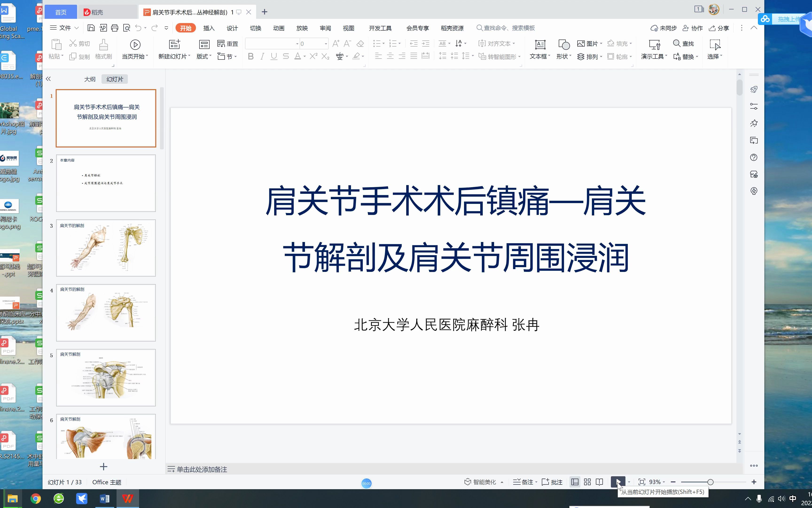Click the 演示工具 icon

pyautogui.click(x=654, y=44)
